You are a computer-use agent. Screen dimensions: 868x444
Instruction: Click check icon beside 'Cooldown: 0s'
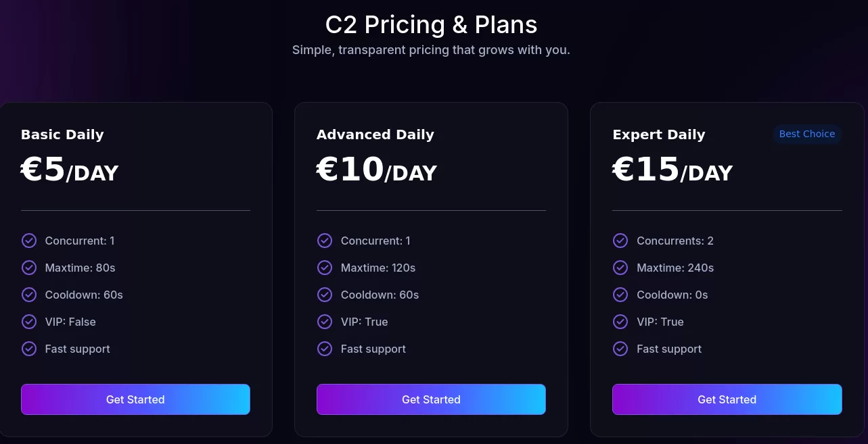620,295
